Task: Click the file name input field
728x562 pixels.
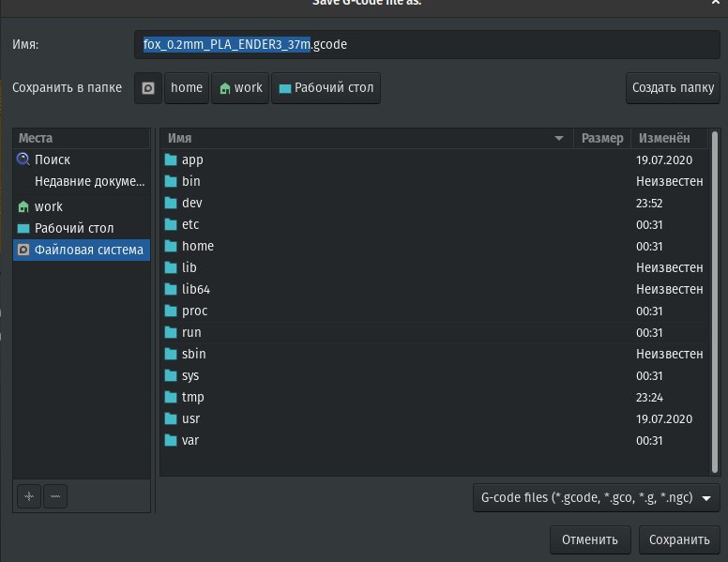Action: (x=427, y=45)
